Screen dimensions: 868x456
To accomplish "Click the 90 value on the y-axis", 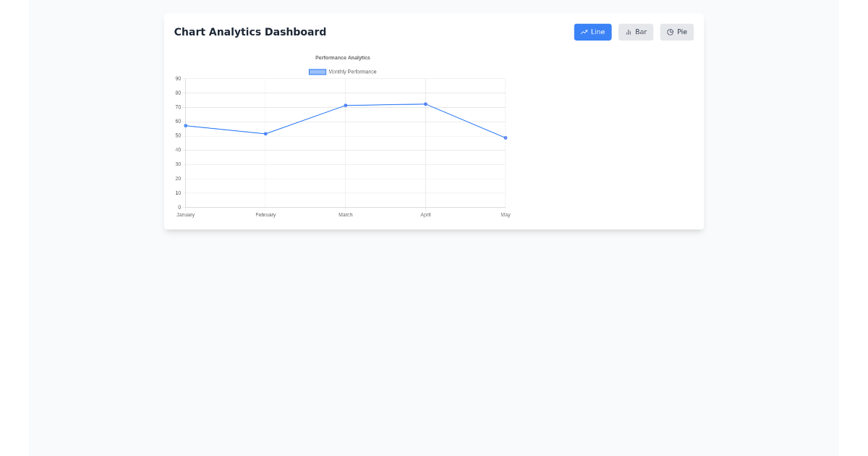I will [x=177, y=78].
